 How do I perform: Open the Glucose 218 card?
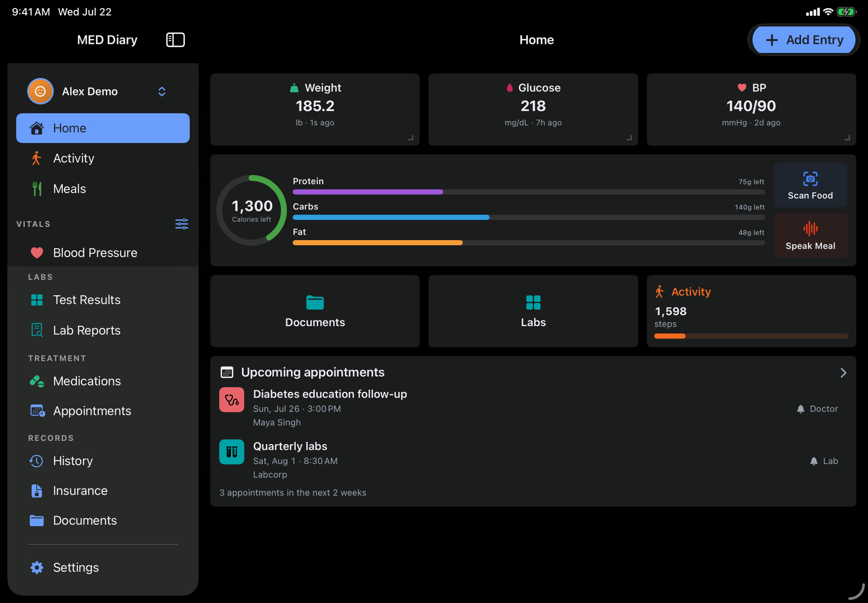(533, 110)
